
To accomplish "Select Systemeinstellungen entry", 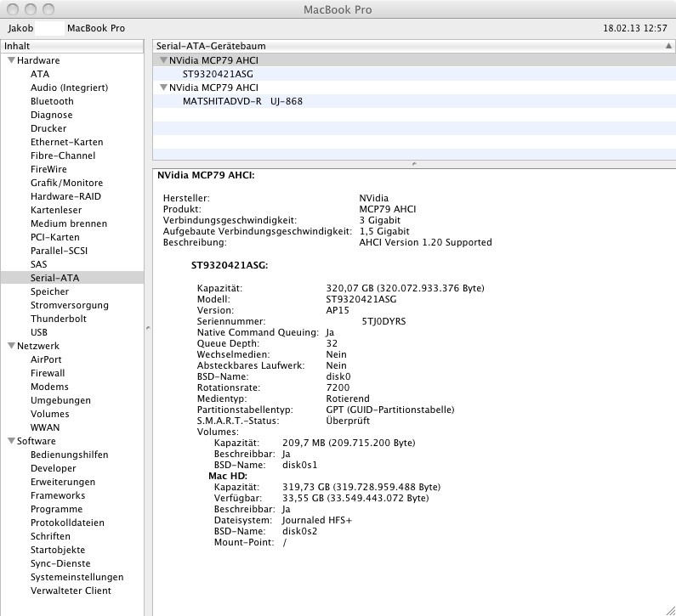I will coord(77,577).
